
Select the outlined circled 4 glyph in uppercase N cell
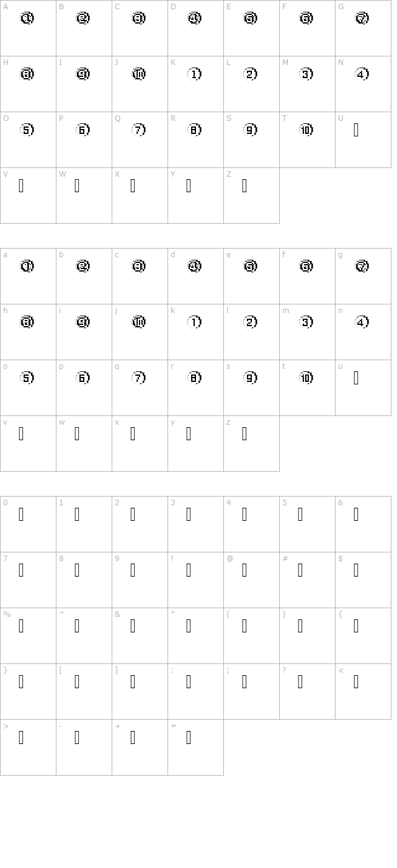pos(362,74)
